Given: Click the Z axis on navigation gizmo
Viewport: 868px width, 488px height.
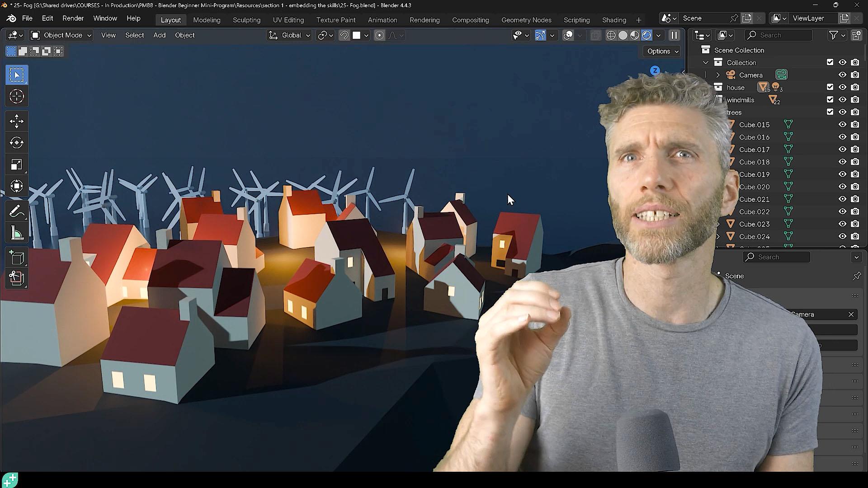Looking at the screenshot, I should [x=655, y=70].
